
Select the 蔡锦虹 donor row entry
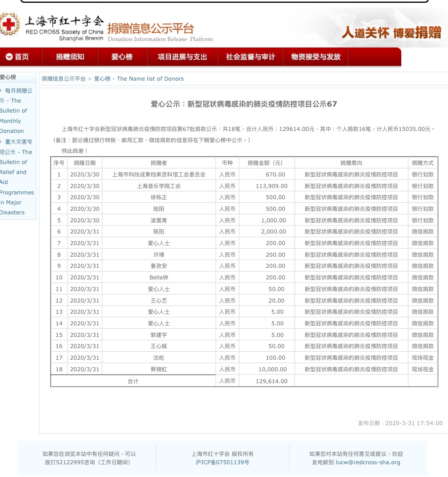159,369
